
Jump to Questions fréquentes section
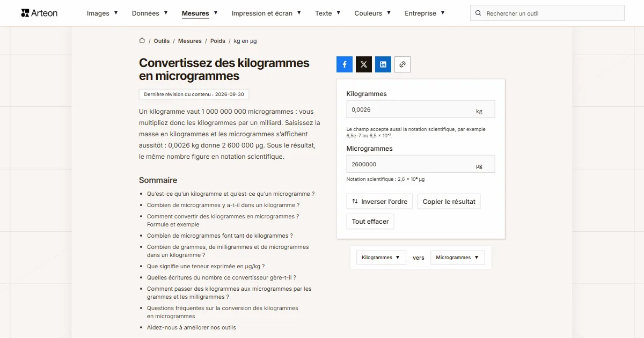pos(223,312)
